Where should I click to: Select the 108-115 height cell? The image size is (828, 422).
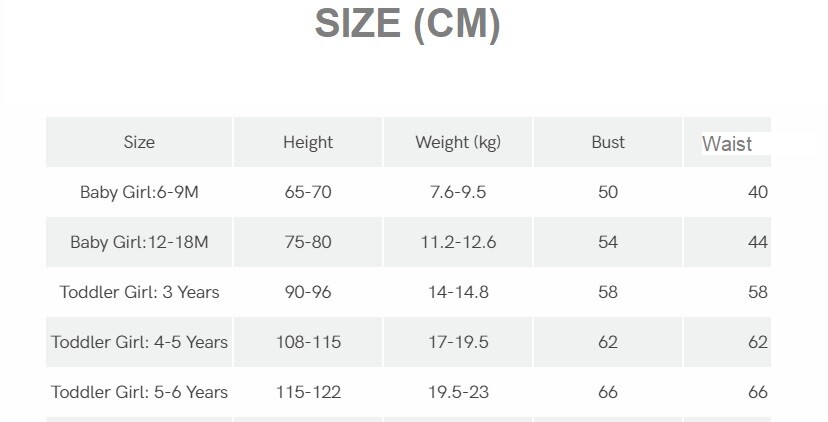click(x=308, y=342)
